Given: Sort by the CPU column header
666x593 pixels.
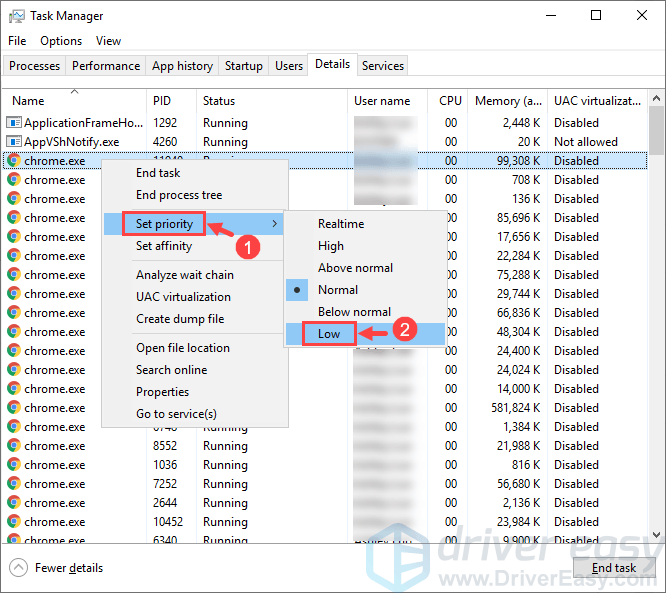Looking at the screenshot, I should point(450,101).
